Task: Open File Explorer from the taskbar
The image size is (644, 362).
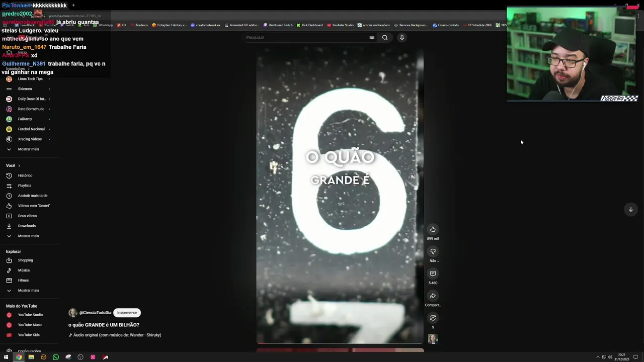Action: point(31,357)
